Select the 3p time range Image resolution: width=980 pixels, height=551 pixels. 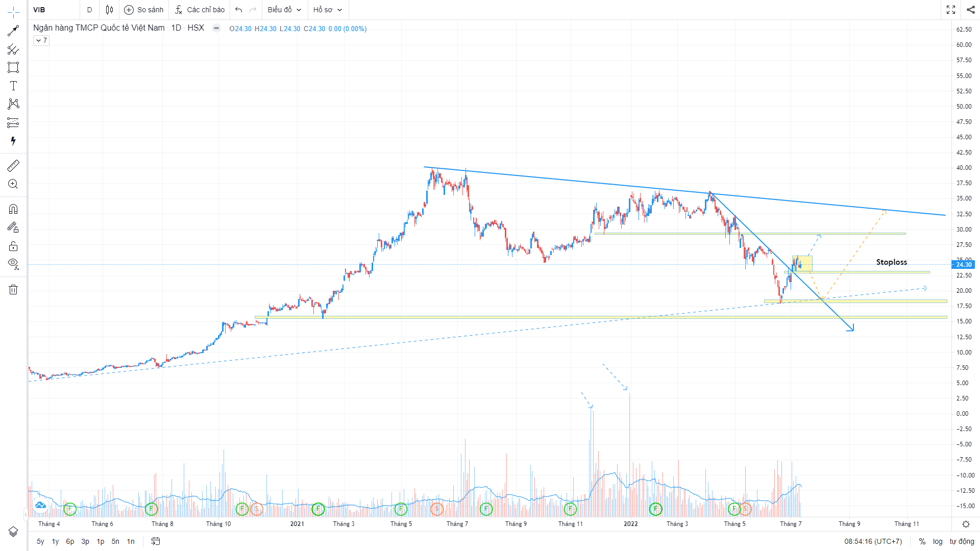[x=85, y=541]
